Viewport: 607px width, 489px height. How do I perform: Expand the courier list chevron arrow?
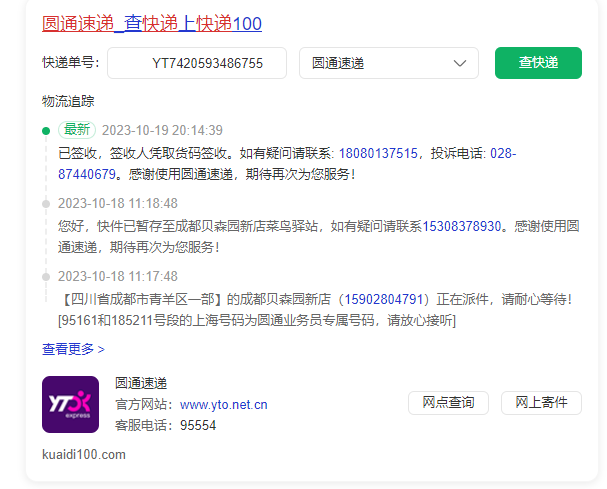coord(460,63)
